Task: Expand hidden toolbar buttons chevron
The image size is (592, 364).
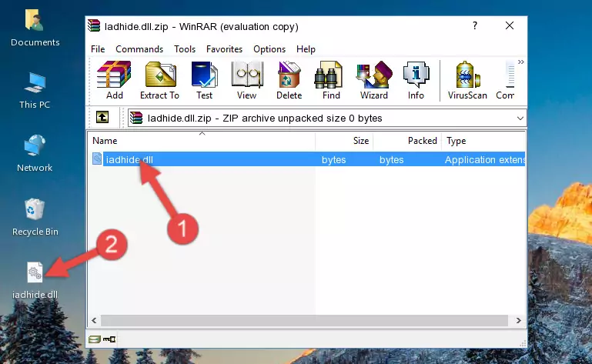Action: click(521, 62)
